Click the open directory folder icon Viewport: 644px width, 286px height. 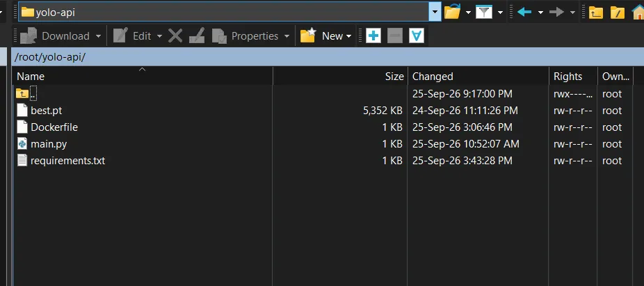[x=452, y=12]
